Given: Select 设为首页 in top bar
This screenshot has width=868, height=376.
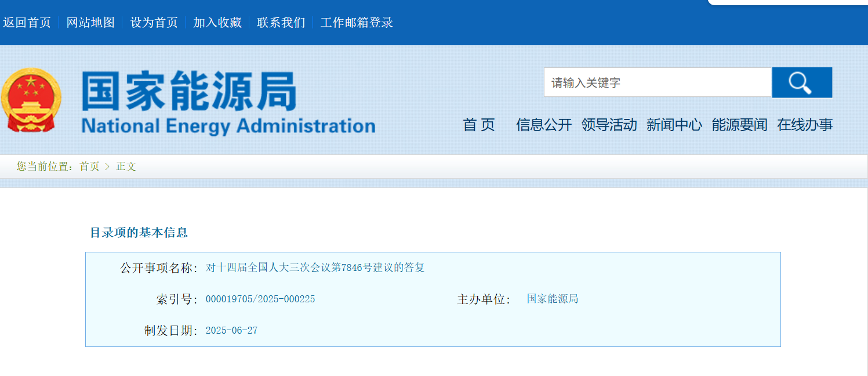Looking at the screenshot, I should click(x=154, y=23).
